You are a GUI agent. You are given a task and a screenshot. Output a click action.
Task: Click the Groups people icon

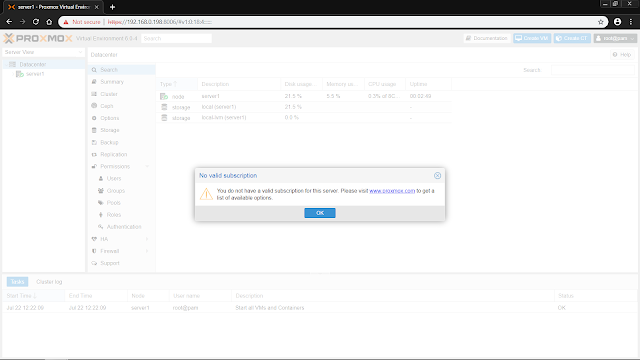click(x=101, y=191)
